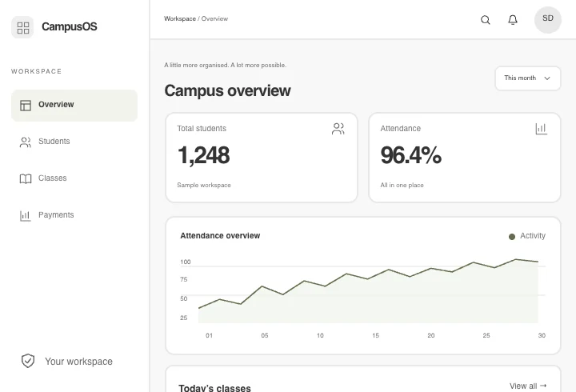Click the CampusOS grid logo icon
Viewport: 576px width, 392px height.
[22, 27]
